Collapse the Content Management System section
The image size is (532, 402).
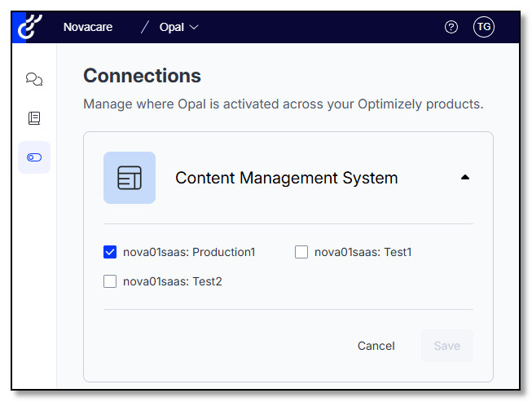(x=465, y=177)
